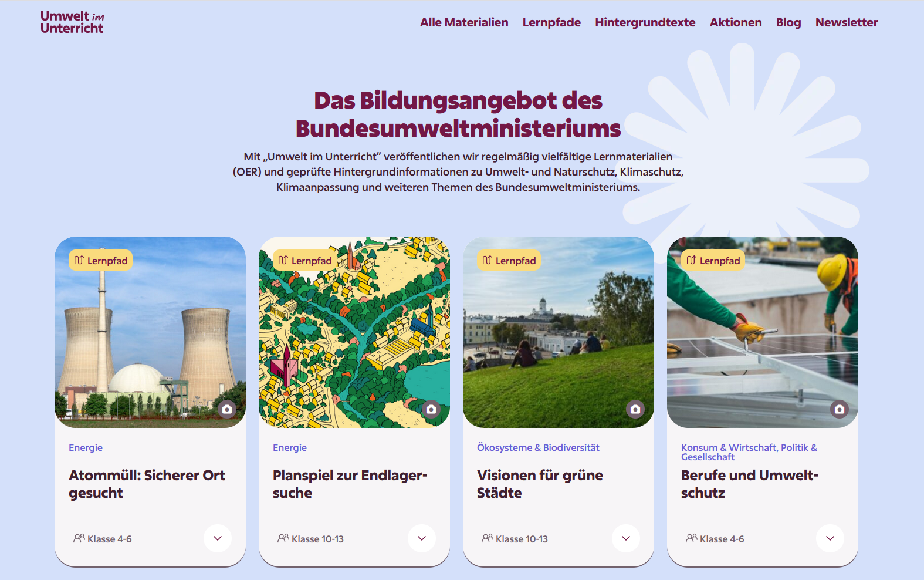Click camera icon on illustrated map image
This screenshot has height=580, width=924.
point(431,409)
